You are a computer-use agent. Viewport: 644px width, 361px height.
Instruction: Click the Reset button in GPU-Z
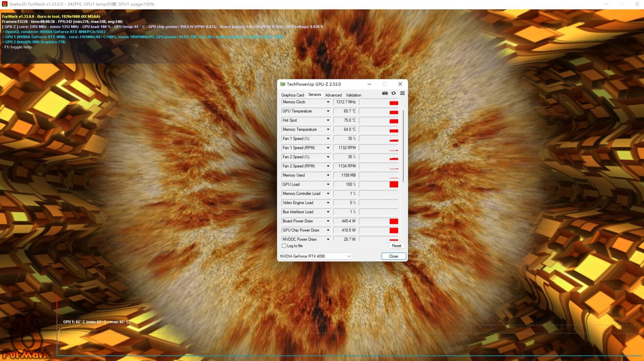point(396,246)
